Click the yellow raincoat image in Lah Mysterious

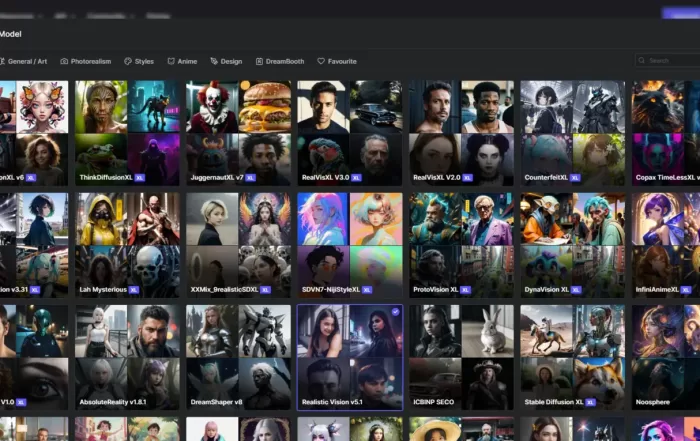point(101,219)
